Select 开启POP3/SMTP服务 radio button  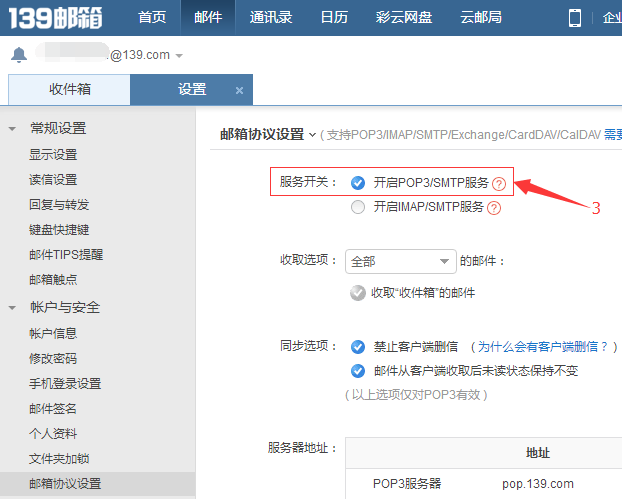pos(358,184)
